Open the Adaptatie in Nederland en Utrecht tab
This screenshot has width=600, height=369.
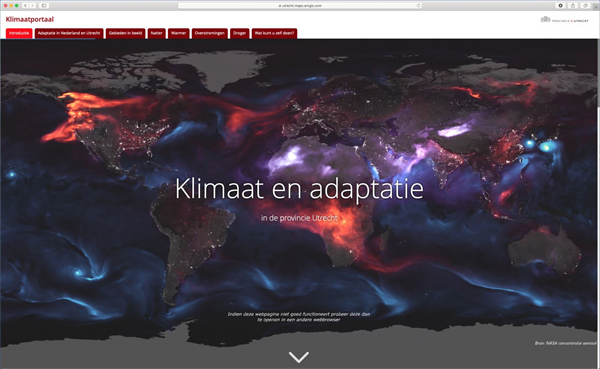(69, 33)
